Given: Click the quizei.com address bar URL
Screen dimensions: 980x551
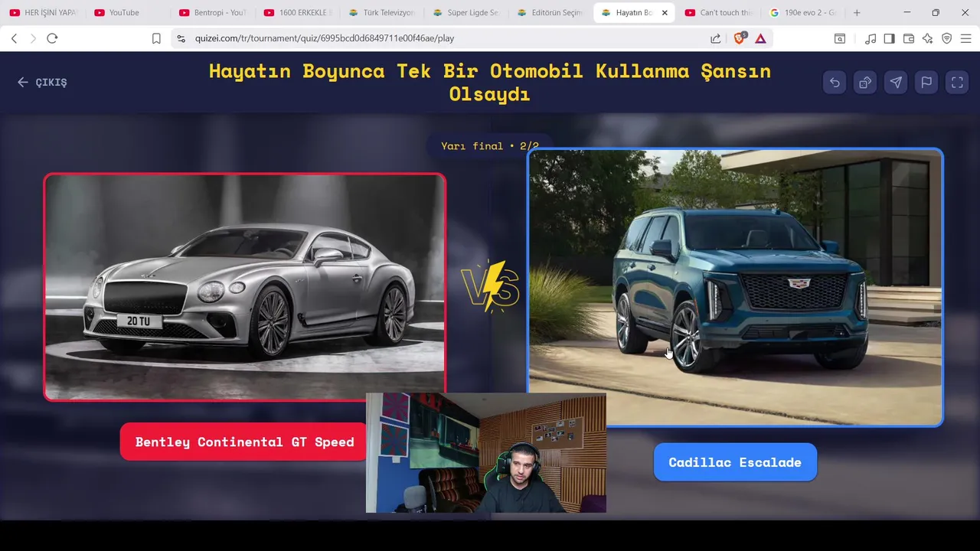Looking at the screenshot, I should (x=325, y=38).
